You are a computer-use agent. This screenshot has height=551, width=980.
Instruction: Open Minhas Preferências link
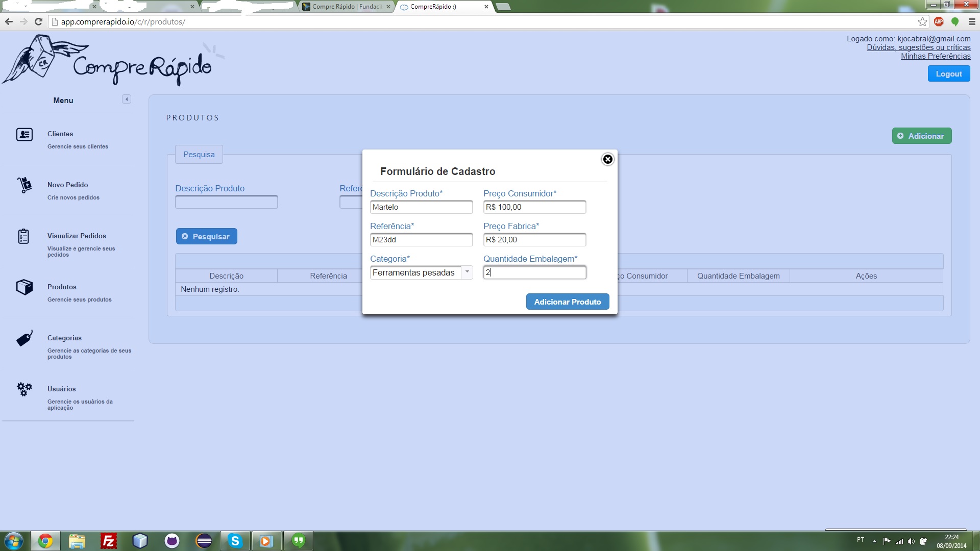pyautogui.click(x=935, y=56)
